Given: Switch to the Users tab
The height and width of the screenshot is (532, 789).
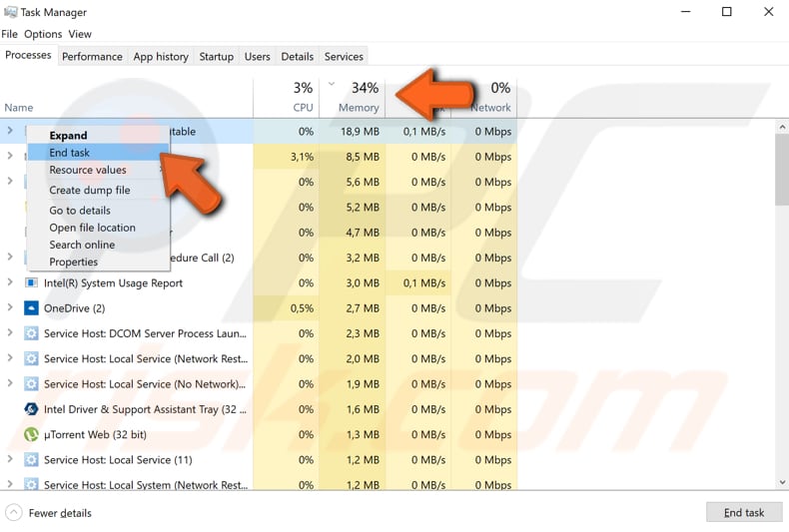Looking at the screenshot, I should pyautogui.click(x=257, y=56).
